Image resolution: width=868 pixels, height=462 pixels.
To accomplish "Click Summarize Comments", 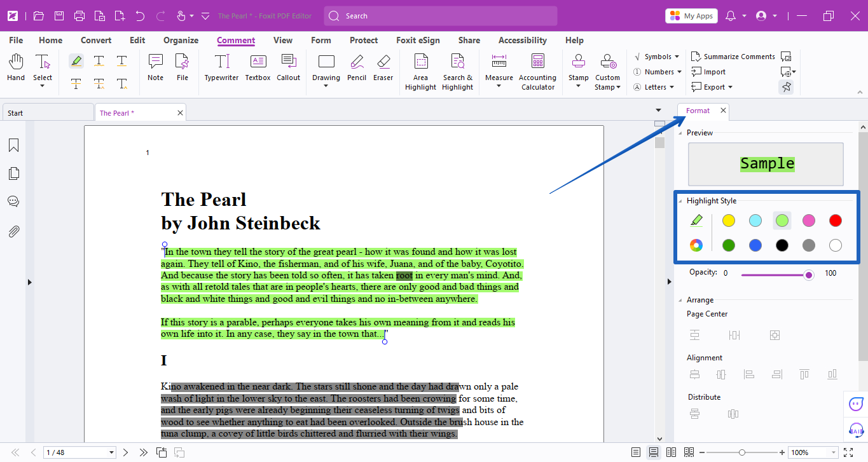I will (733, 57).
